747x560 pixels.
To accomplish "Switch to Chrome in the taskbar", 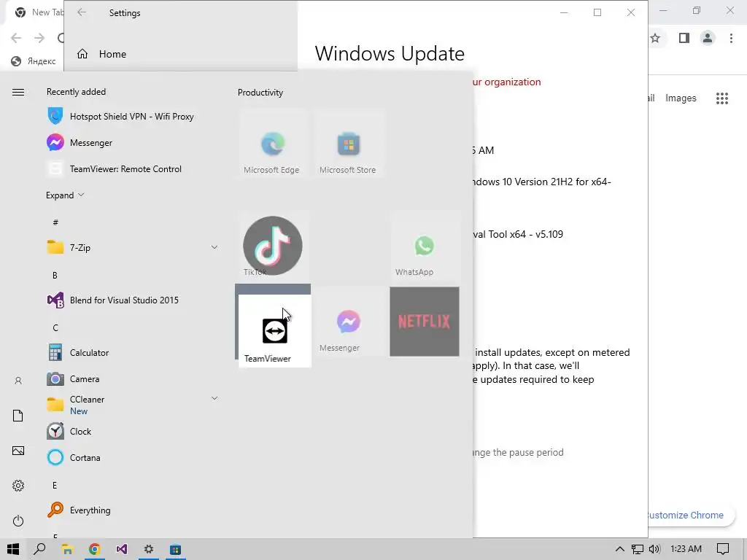I will [94, 549].
